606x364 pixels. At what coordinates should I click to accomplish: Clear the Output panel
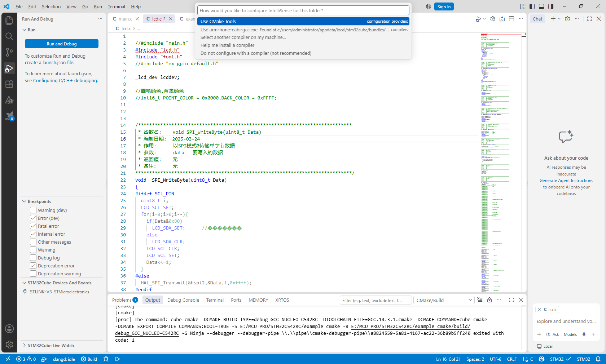[x=480, y=300]
